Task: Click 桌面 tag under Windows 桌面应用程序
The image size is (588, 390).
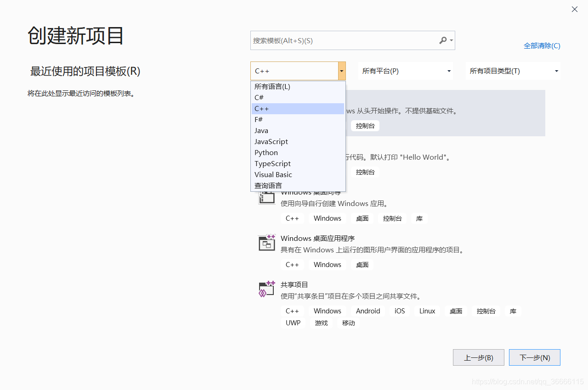Action: (x=362, y=265)
